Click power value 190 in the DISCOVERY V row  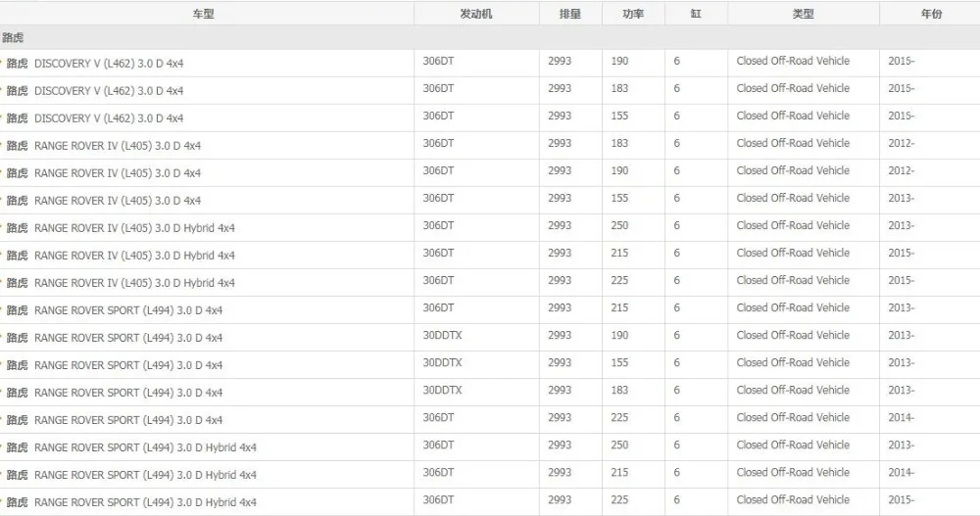619,61
